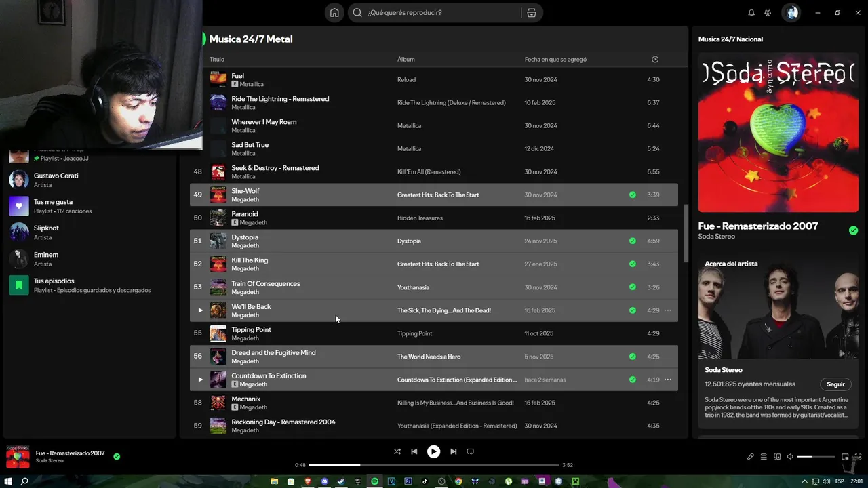Select Reckoning Day - Remastered 2004 row
The width and height of the screenshot is (868, 488).
pos(434,426)
